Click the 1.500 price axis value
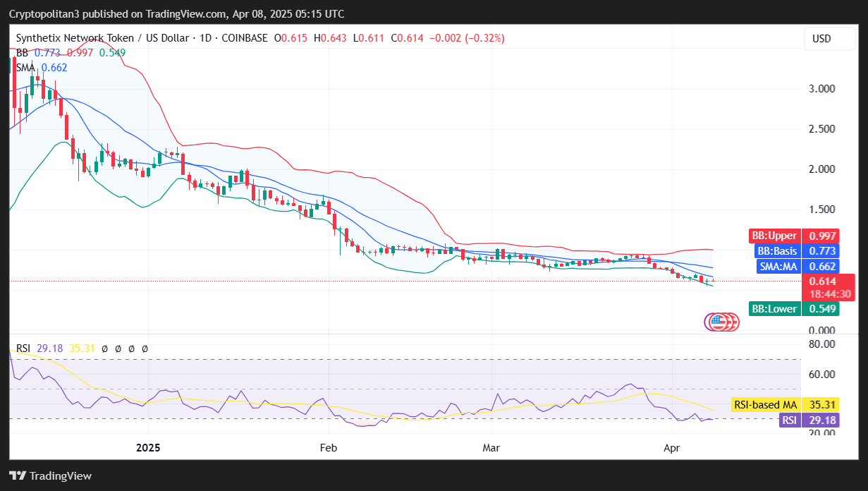 [822, 210]
